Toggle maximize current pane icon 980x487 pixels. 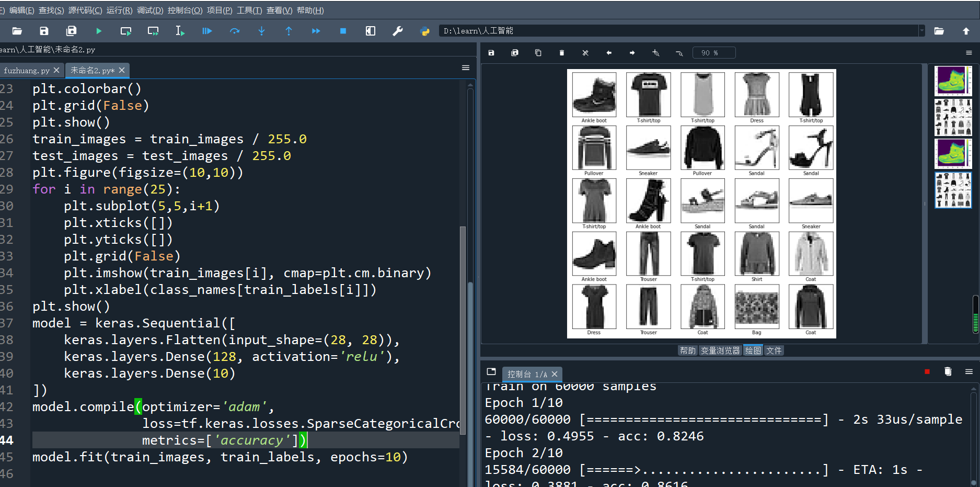(371, 31)
